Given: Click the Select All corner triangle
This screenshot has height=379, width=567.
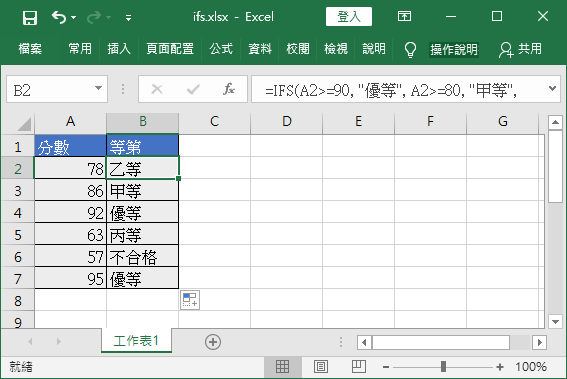Looking at the screenshot, I should pyautogui.click(x=24, y=124).
